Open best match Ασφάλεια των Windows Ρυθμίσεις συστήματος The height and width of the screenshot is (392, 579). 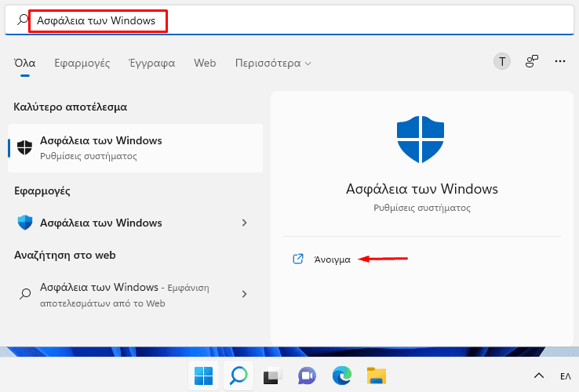point(135,148)
